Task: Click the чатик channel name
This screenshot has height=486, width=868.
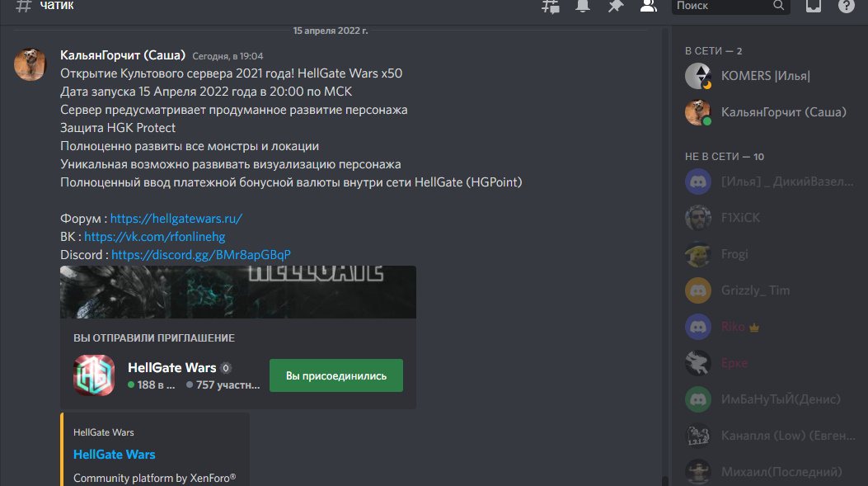Action: (x=56, y=6)
